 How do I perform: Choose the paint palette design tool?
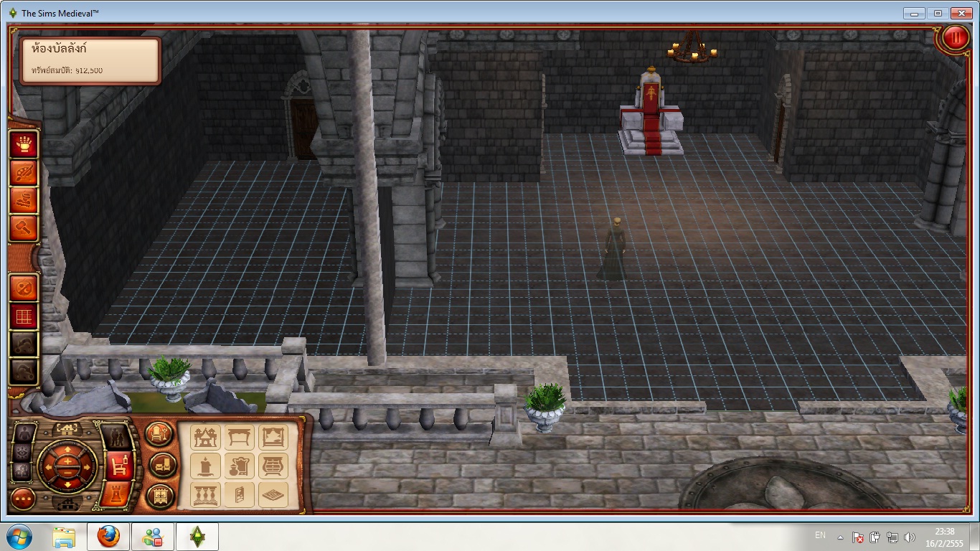click(x=25, y=173)
